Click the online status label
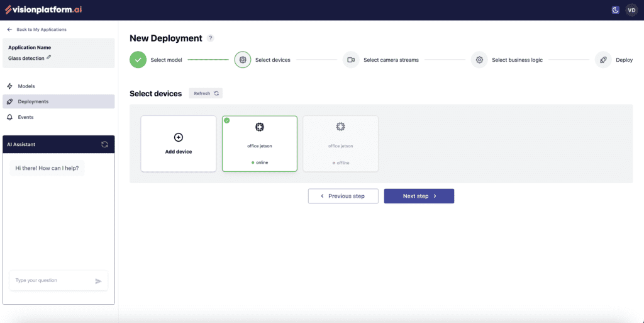Viewport: 644px width, 323px height. [x=260, y=162]
